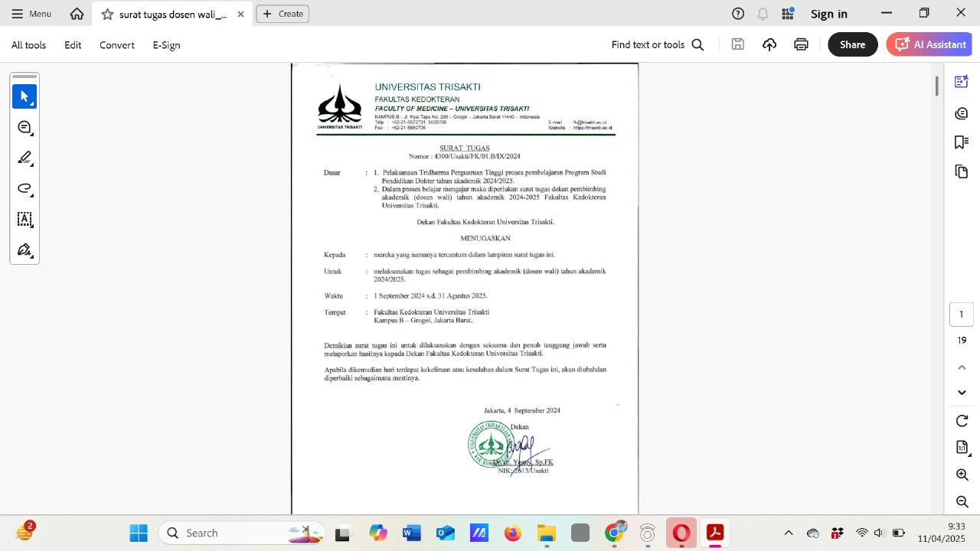Choose the add comment tool
The image size is (980, 551).
24,127
